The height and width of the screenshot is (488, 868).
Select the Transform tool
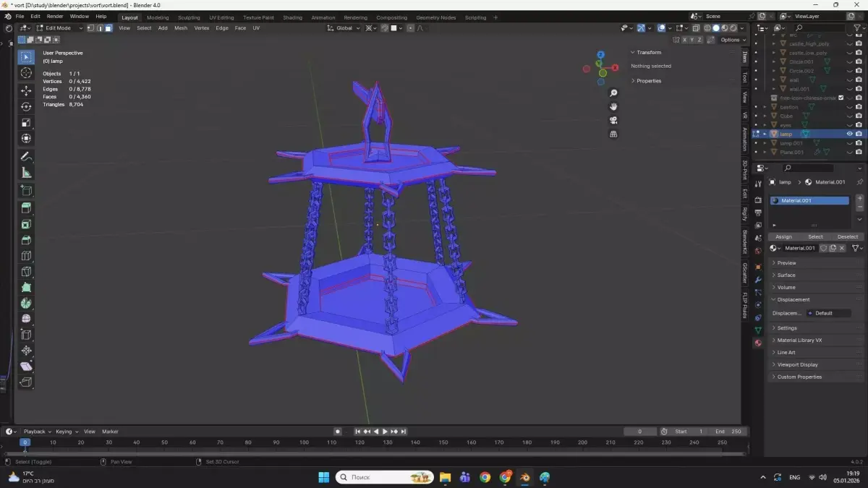coord(26,138)
